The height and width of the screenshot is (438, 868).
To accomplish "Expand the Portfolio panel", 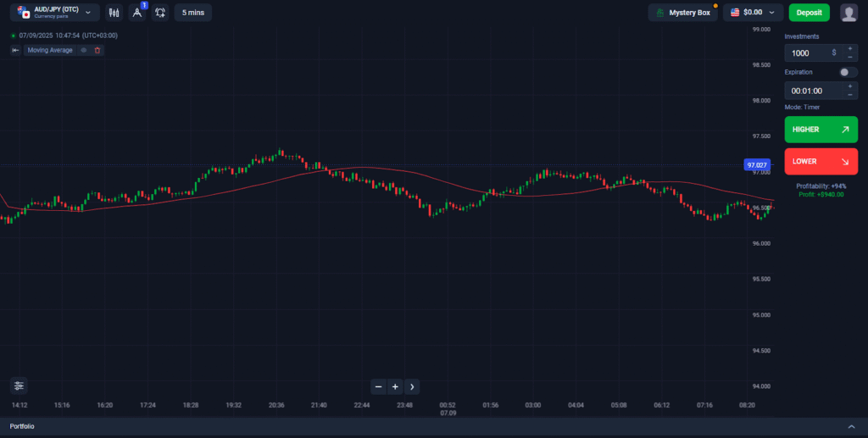I will pos(851,426).
